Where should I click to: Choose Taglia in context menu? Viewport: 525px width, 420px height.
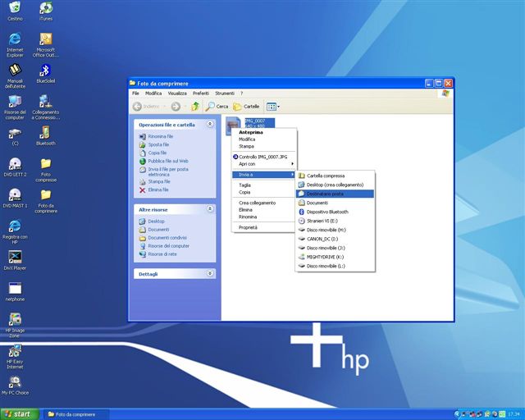[x=263, y=185]
